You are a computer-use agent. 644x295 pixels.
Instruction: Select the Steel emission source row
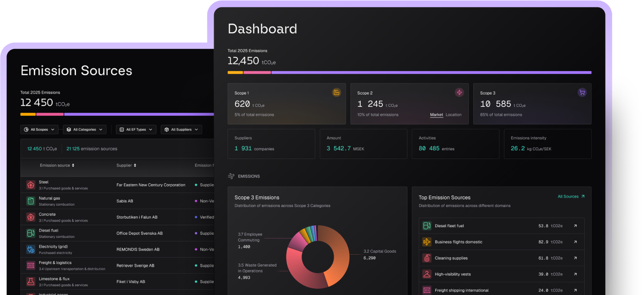click(x=117, y=185)
